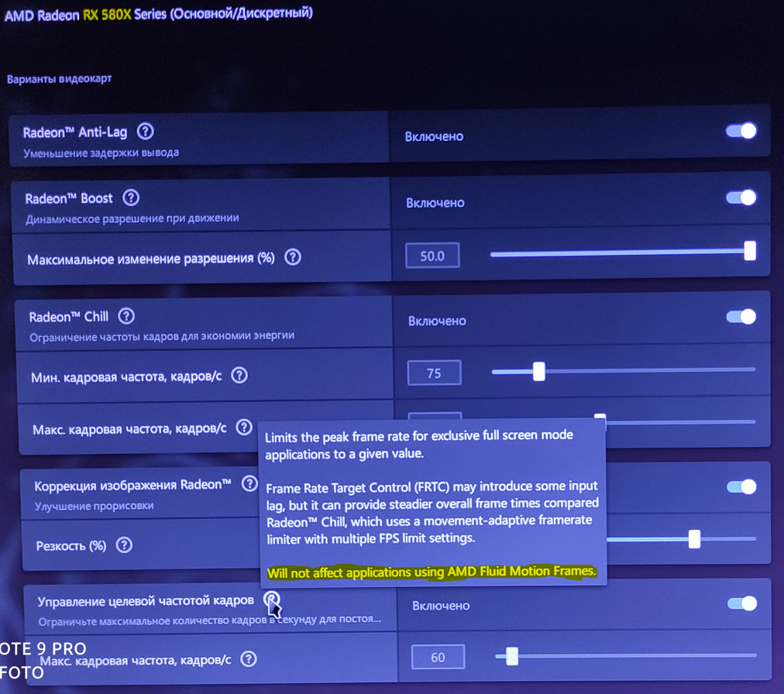Click the Radeon™ Chill label

68,317
